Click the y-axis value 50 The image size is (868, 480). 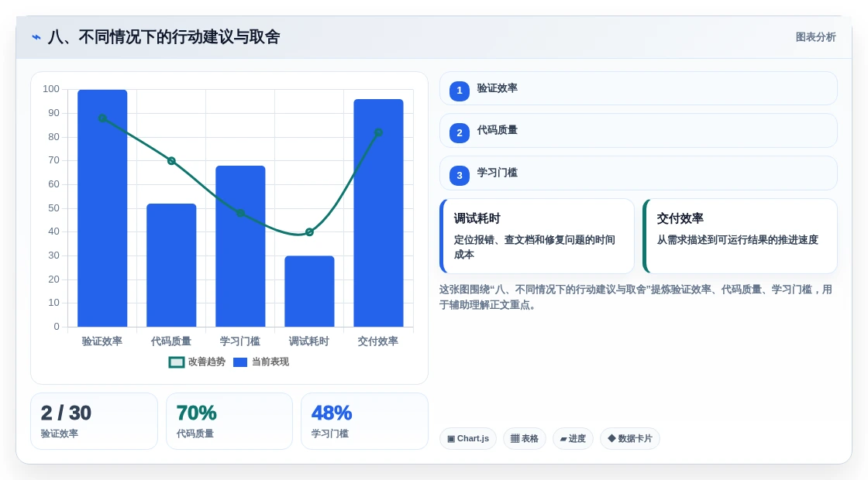coord(53,208)
